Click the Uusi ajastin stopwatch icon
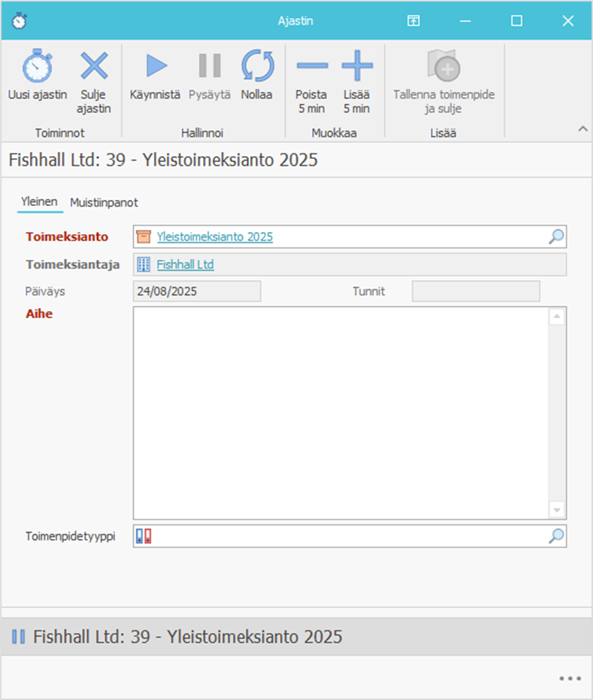 tap(37, 67)
